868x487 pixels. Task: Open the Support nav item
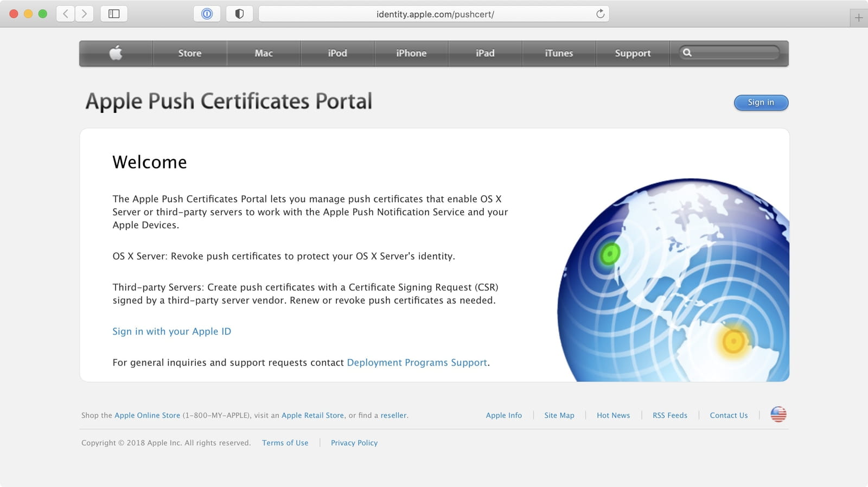click(633, 53)
